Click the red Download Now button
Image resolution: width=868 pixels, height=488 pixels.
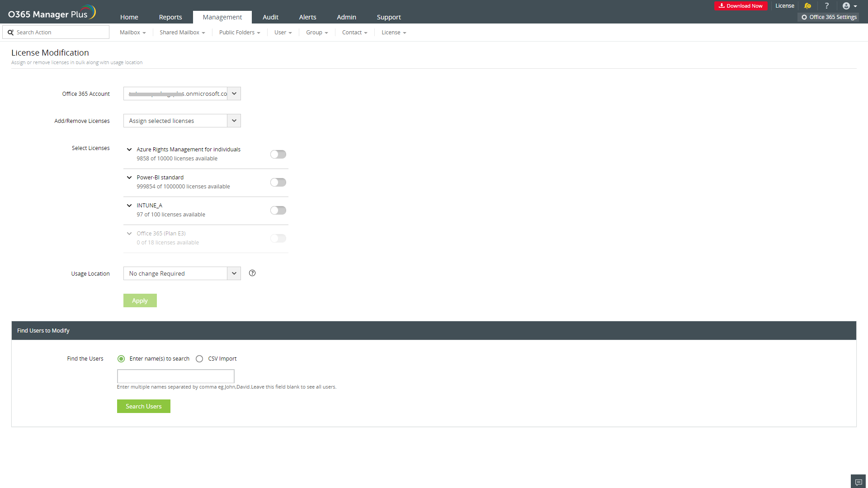coord(741,6)
